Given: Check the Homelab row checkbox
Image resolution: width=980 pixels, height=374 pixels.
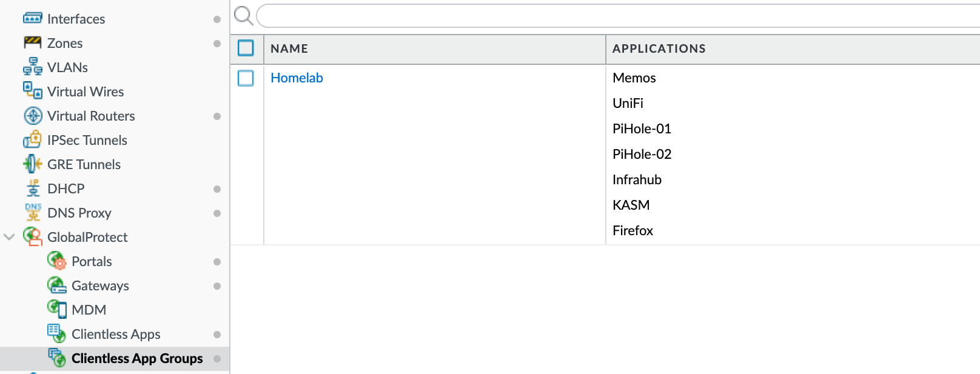Looking at the screenshot, I should 246,78.
